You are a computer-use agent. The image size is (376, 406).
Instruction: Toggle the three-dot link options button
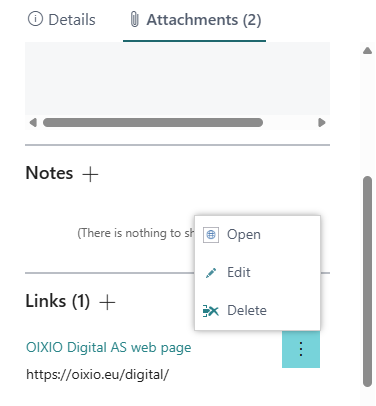click(x=301, y=349)
